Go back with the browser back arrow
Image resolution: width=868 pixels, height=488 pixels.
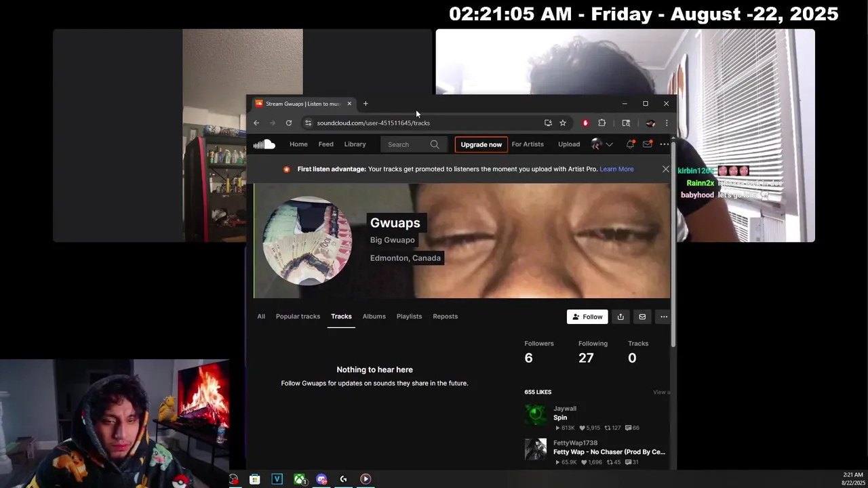[256, 123]
